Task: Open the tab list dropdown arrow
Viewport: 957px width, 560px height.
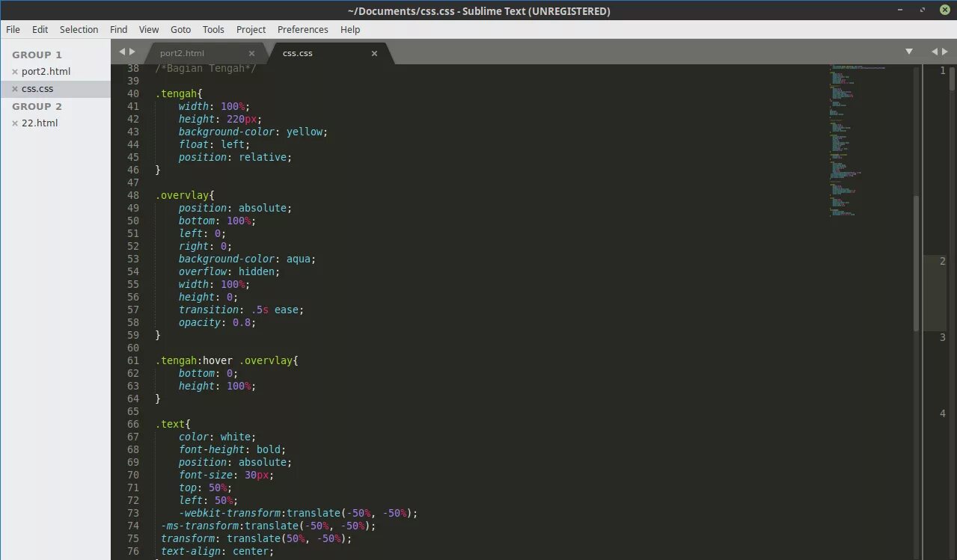Action: [909, 52]
